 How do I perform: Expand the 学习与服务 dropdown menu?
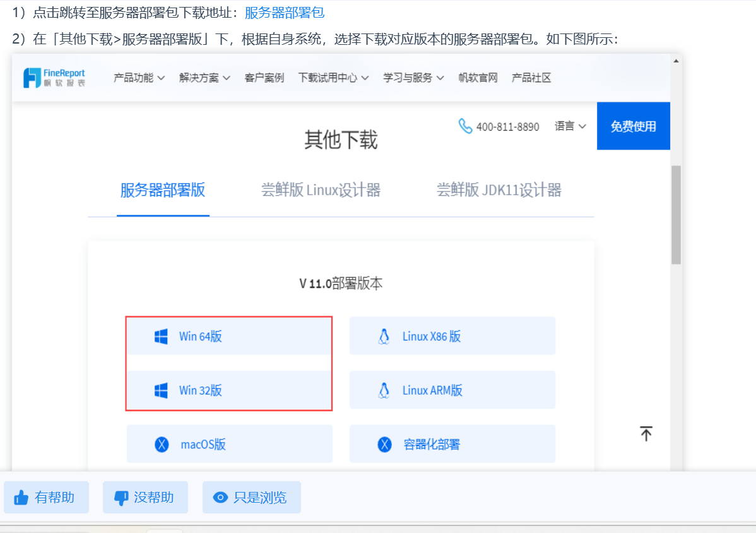click(413, 78)
